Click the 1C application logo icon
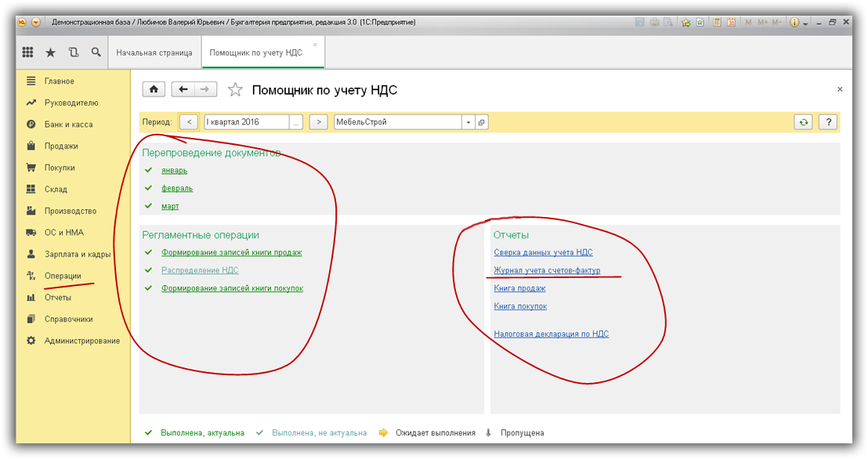 point(22,22)
